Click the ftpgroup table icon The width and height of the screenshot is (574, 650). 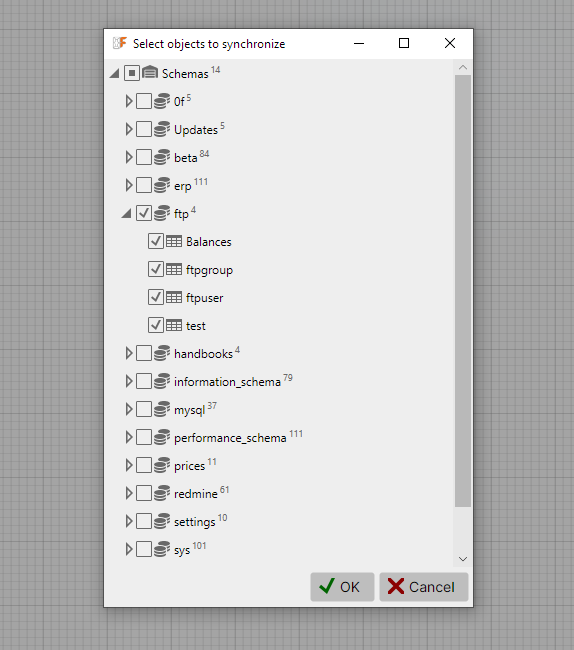[x=174, y=269]
